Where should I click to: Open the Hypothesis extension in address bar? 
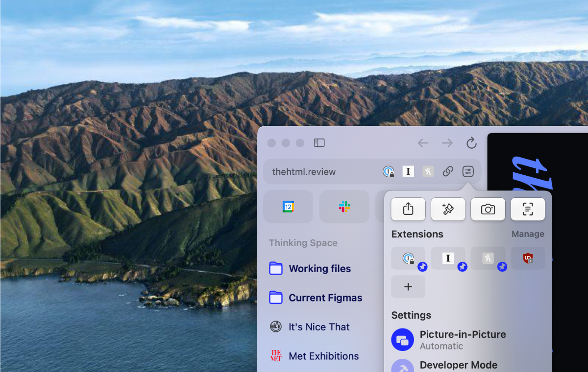click(x=428, y=171)
